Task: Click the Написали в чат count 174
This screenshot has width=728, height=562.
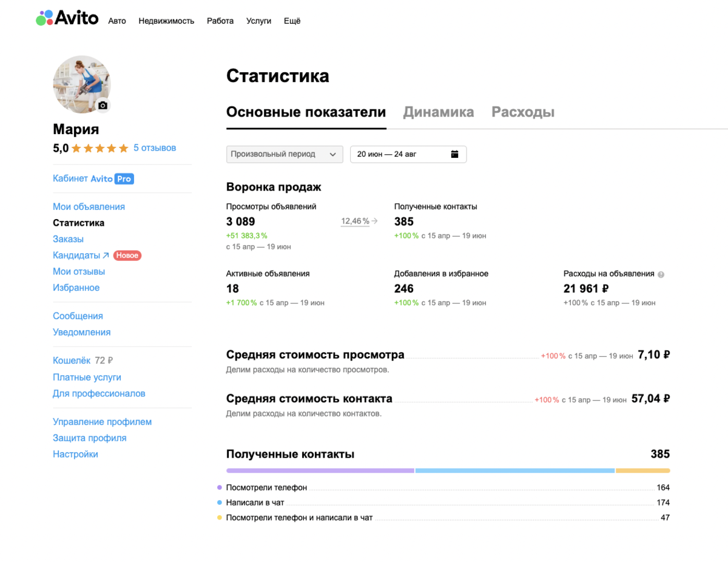Action: click(663, 503)
